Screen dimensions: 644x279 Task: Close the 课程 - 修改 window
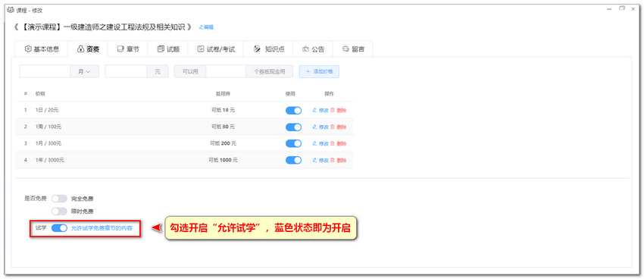click(x=633, y=9)
